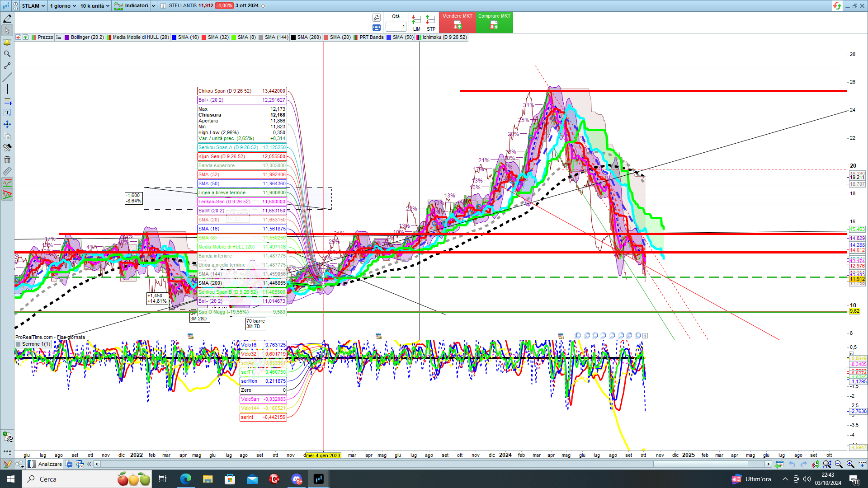Select the pencil drawing tool

7,19
